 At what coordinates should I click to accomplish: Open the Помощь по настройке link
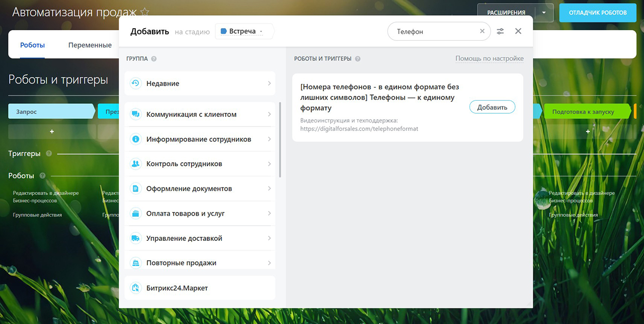[x=489, y=58]
